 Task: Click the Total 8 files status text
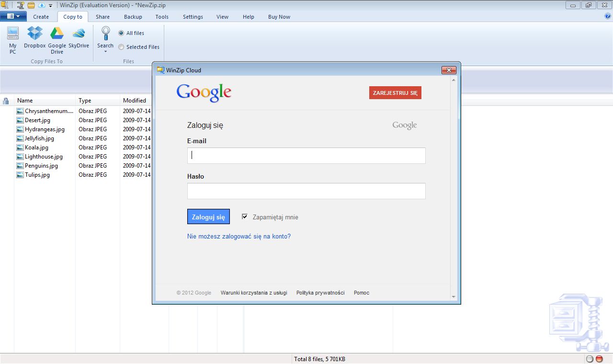[320, 359]
